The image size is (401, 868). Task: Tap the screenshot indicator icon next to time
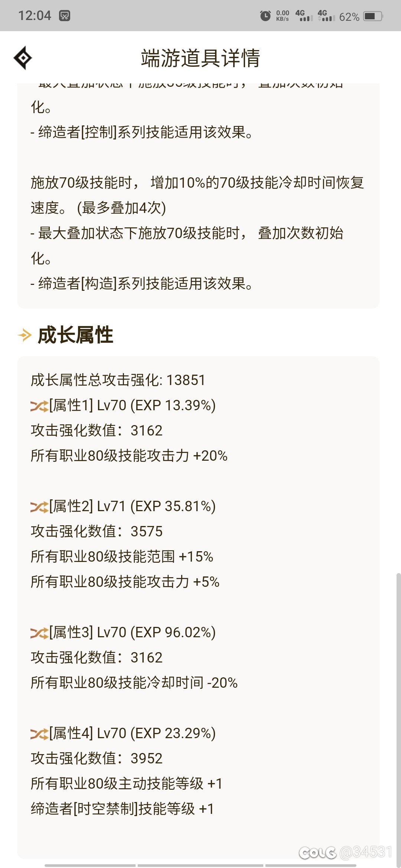pyautogui.click(x=65, y=16)
